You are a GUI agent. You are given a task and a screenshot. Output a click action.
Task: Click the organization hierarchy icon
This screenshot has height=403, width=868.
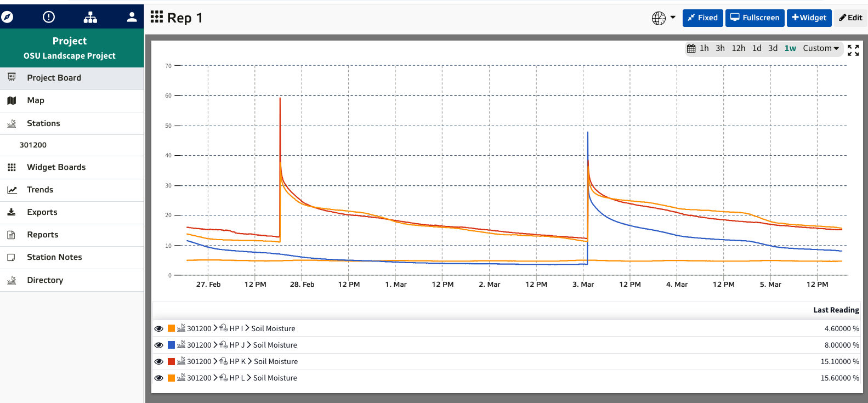pyautogui.click(x=90, y=17)
